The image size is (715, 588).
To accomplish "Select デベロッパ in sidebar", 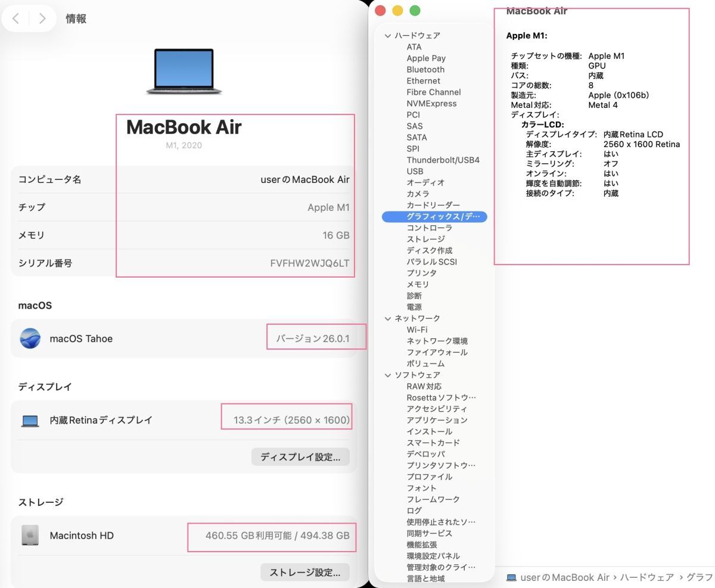I will pyautogui.click(x=425, y=455).
